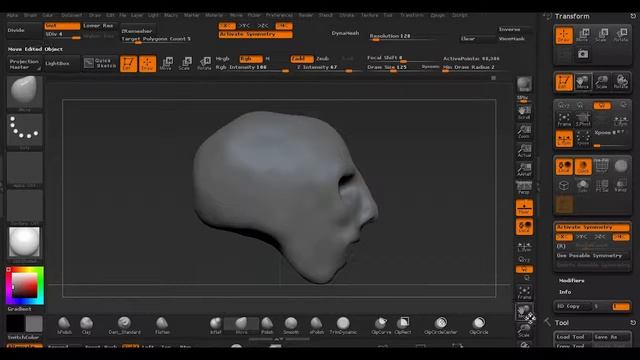Click Scale icon in Transform panel top row
Image resolution: width=640 pixels, height=360 pixels.
[x=602, y=35]
